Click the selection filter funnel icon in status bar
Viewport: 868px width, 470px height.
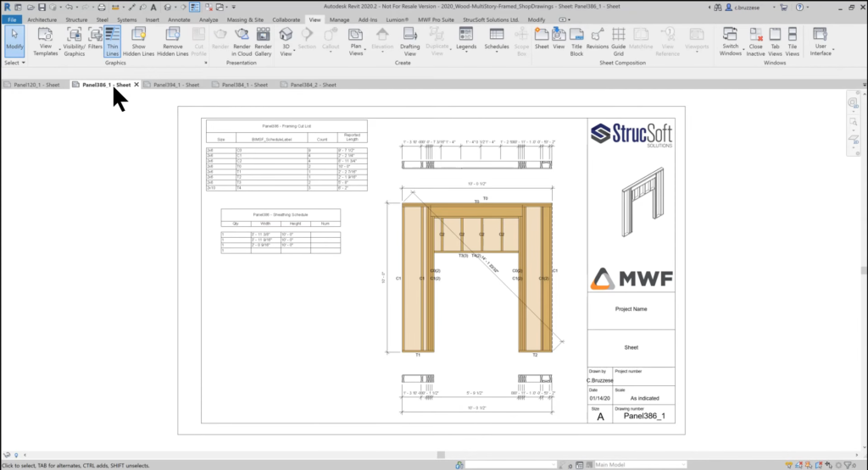(x=848, y=465)
